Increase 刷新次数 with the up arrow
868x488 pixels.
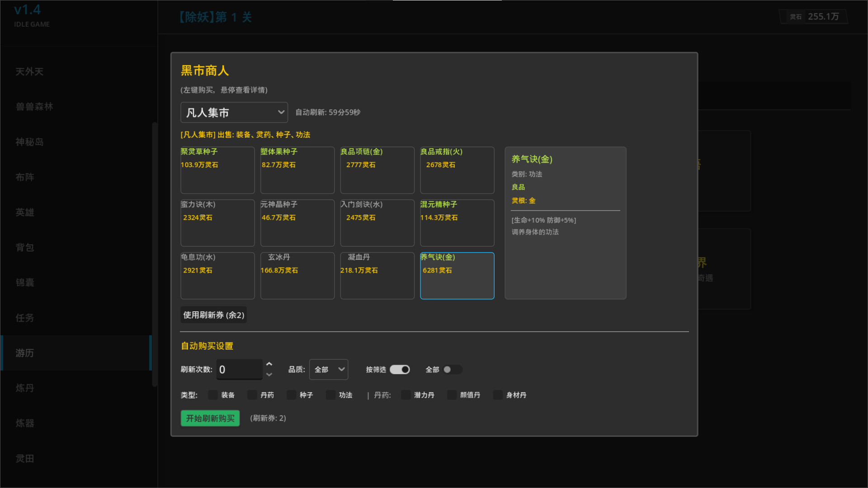(x=269, y=364)
